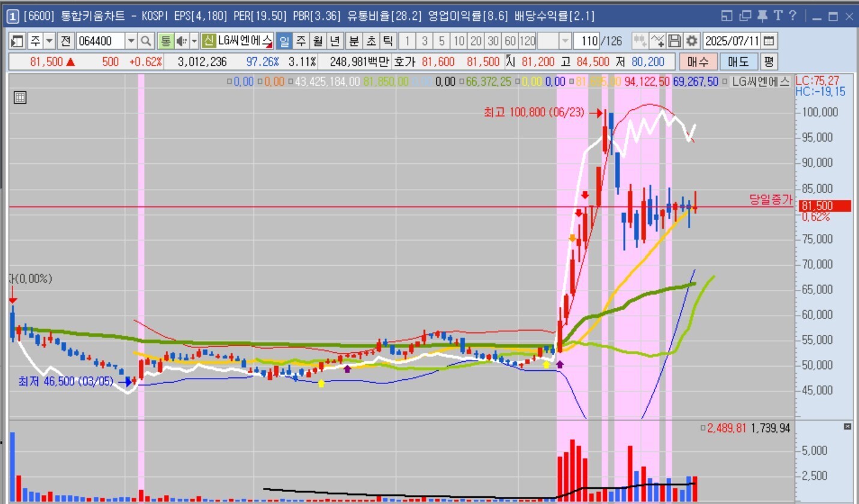Click the 최고 100,800 (06/23) high marker
Image resolution: width=859 pixels, height=504 pixels.
[x=534, y=112]
